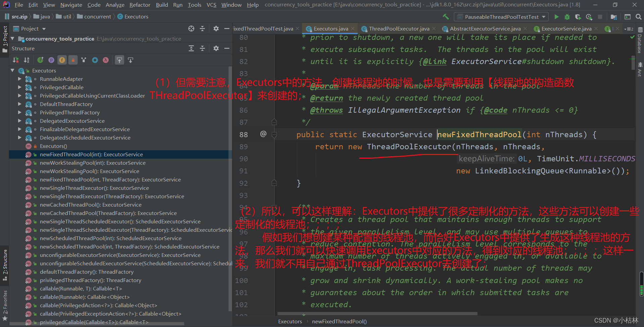This screenshot has width=644, height=327.
Task: Open Run Anything icon in the toolbar
Action: click(628, 17)
